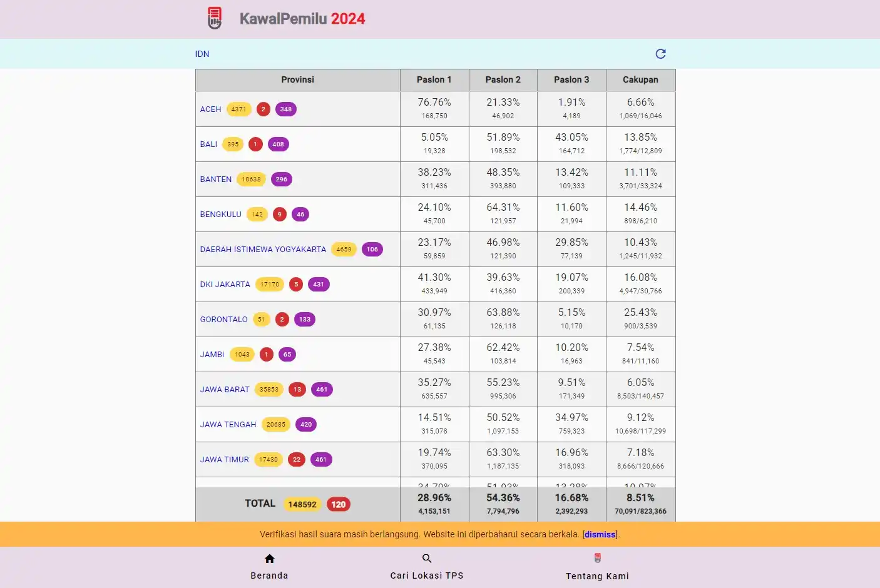This screenshot has height=588, width=880.
Task: Click ACEH yellow badge 4371
Action: coord(238,109)
